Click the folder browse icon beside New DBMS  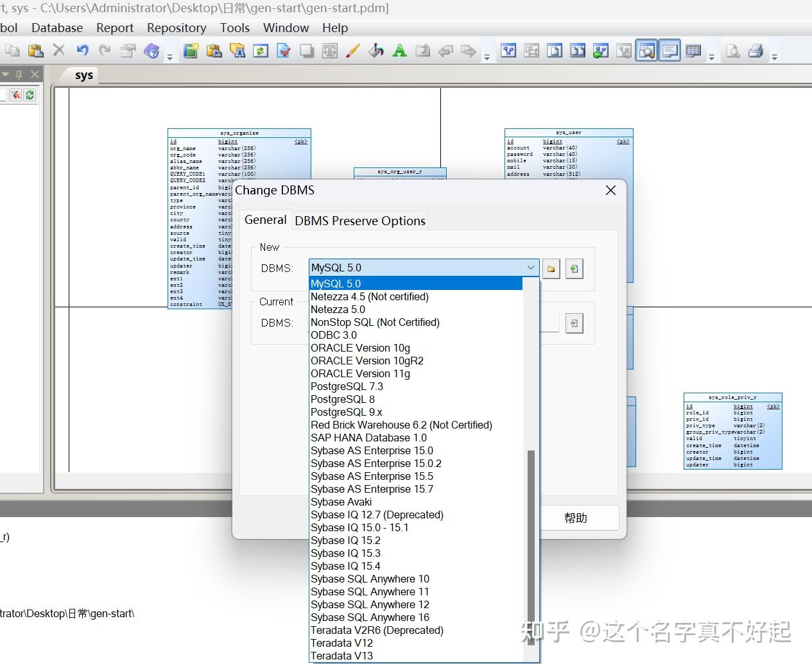pyautogui.click(x=551, y=269)
